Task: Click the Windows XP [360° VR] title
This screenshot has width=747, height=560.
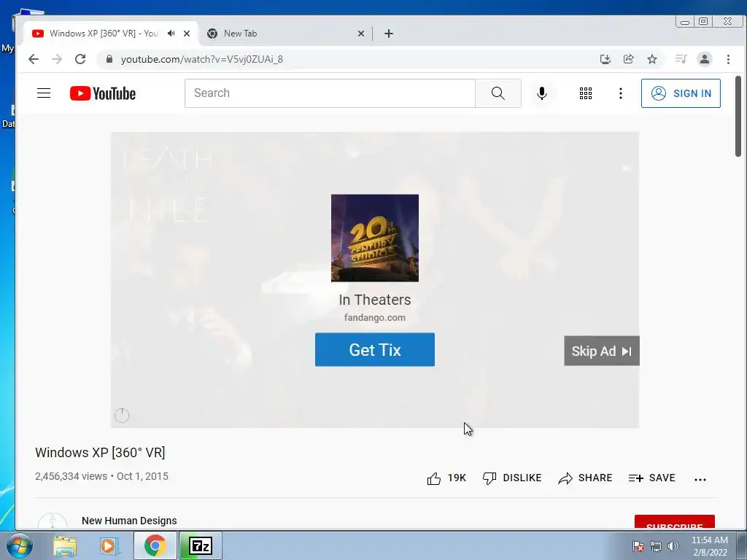Action: [x=100, y=452]
